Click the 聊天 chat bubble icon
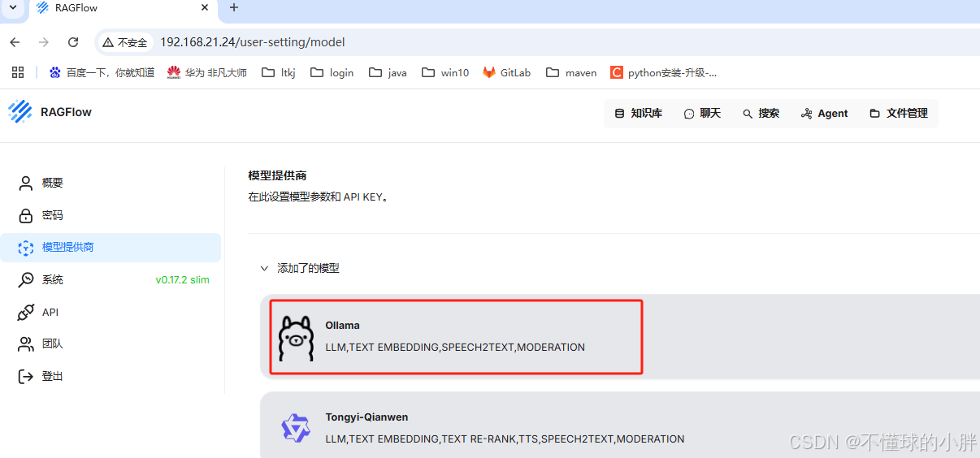Viewport: 980px width, 458px height. tap(689, 114)
